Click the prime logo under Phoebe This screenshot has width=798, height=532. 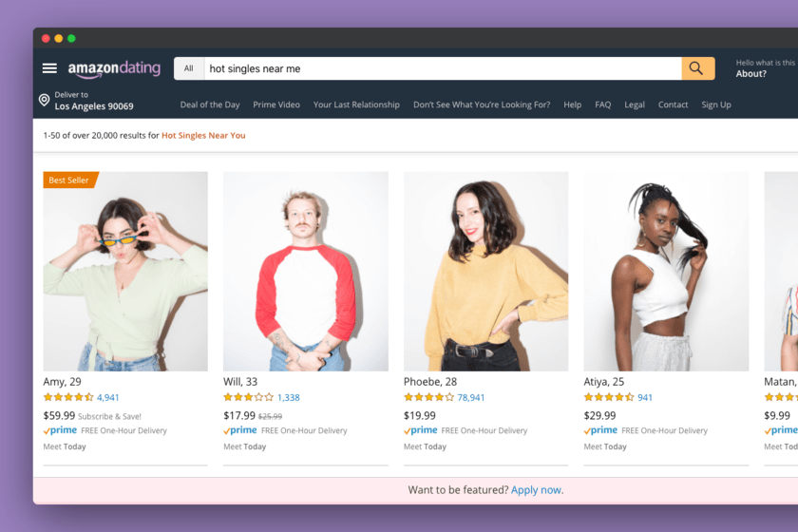(420, 430)
